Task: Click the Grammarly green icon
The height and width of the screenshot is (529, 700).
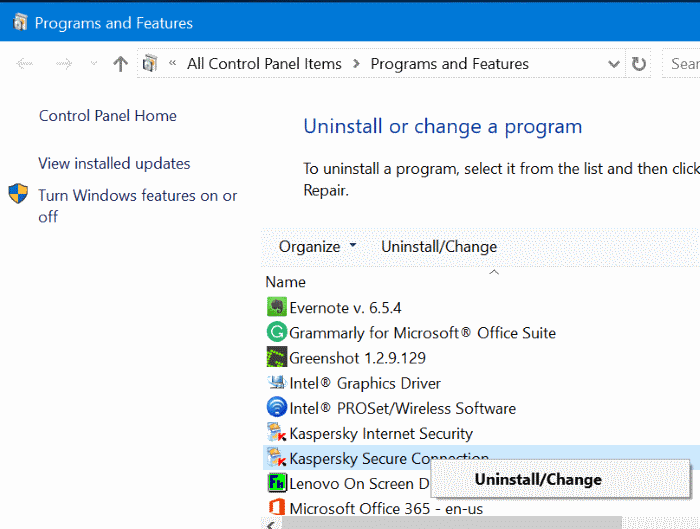Action: point(277,332)
